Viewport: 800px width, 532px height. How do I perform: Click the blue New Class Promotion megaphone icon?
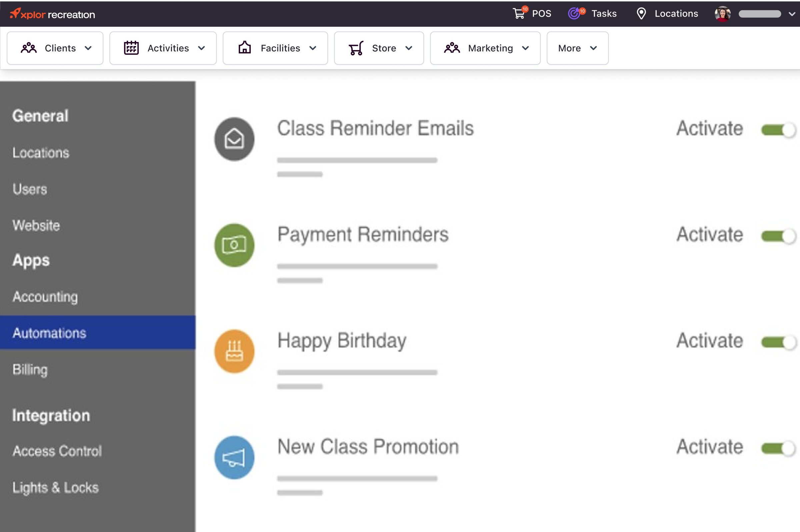coord(234,457)
